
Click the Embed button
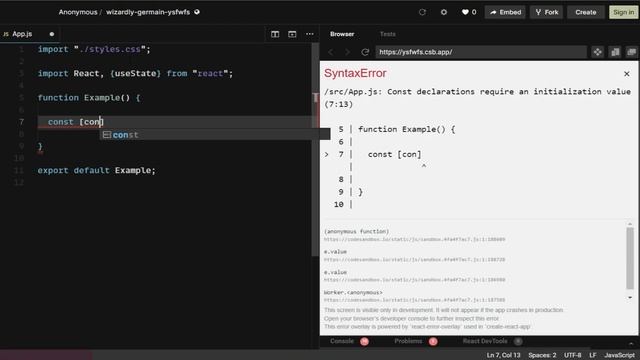coord(505,12)
